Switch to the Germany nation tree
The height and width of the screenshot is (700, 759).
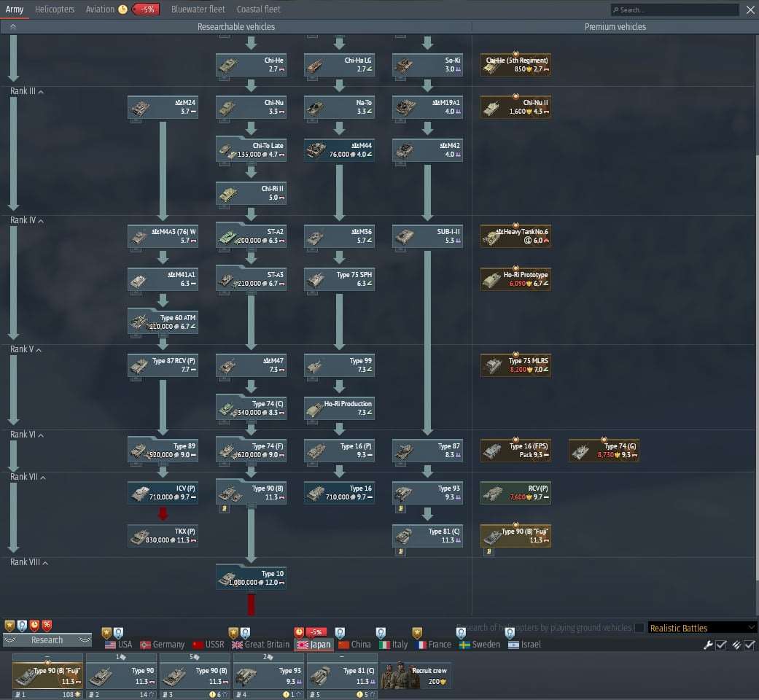(162, 645)
